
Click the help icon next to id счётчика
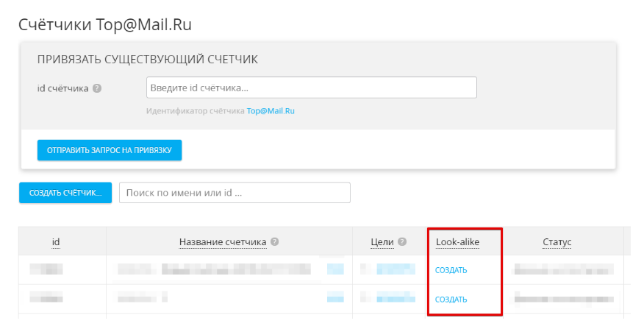(x=97, y=88)
